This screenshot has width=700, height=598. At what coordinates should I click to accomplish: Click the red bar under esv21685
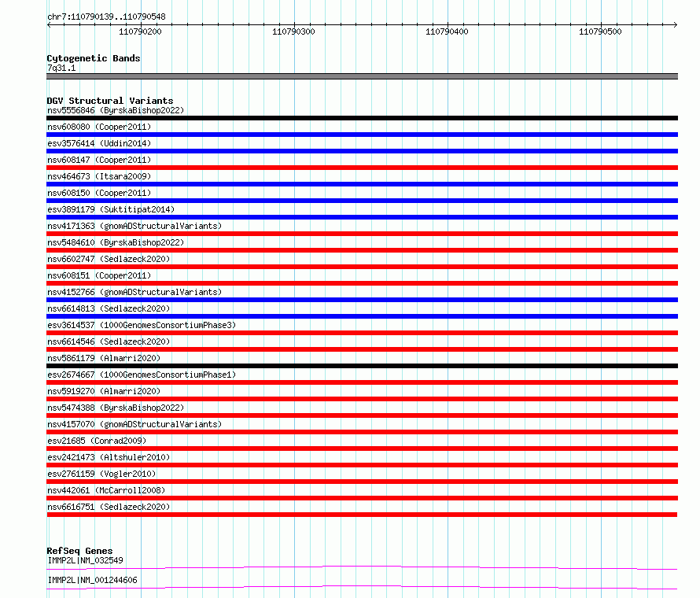[362, 448]
